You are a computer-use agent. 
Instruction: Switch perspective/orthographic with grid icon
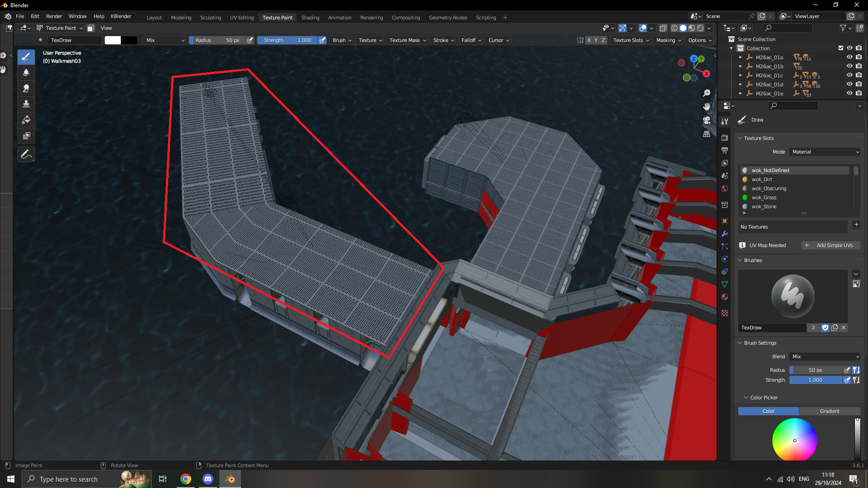tap(707, 134)
